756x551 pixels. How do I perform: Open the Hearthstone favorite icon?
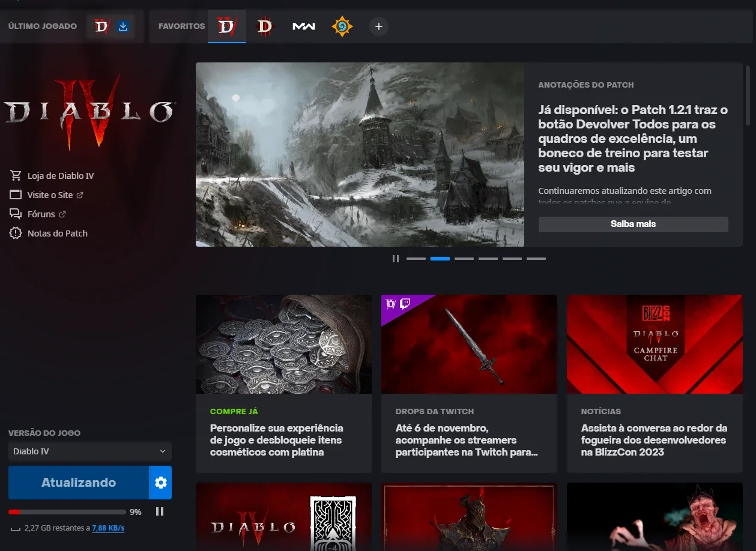tap(342, 26)
